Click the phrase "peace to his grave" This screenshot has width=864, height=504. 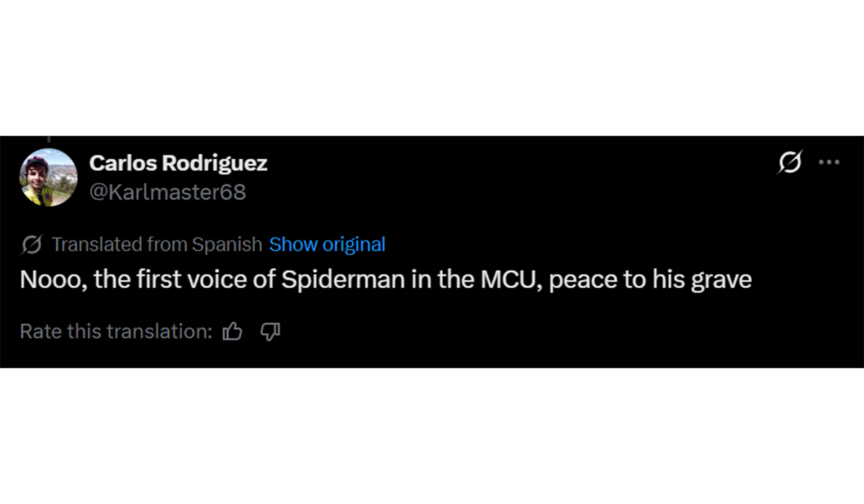coord(651,279)
